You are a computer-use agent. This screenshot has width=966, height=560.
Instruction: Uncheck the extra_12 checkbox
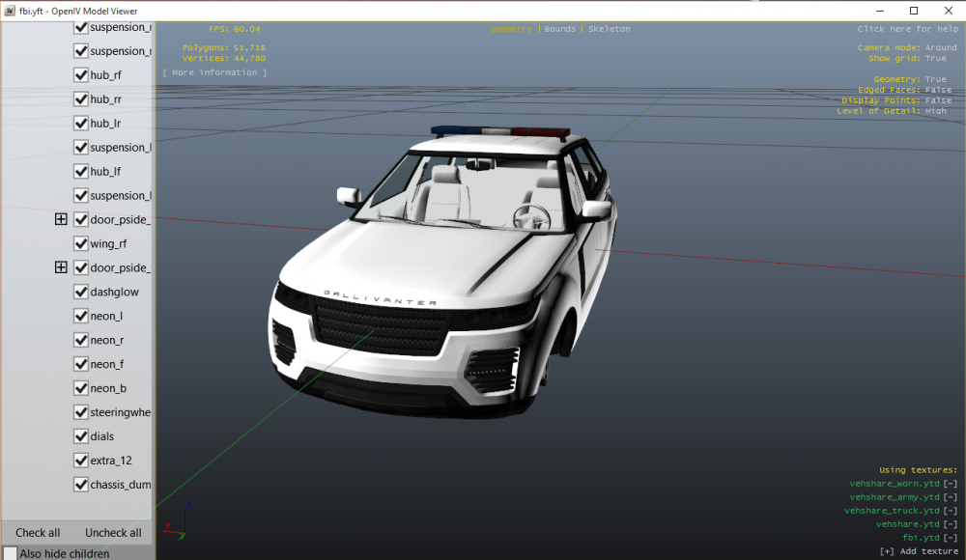coord(81,461)
